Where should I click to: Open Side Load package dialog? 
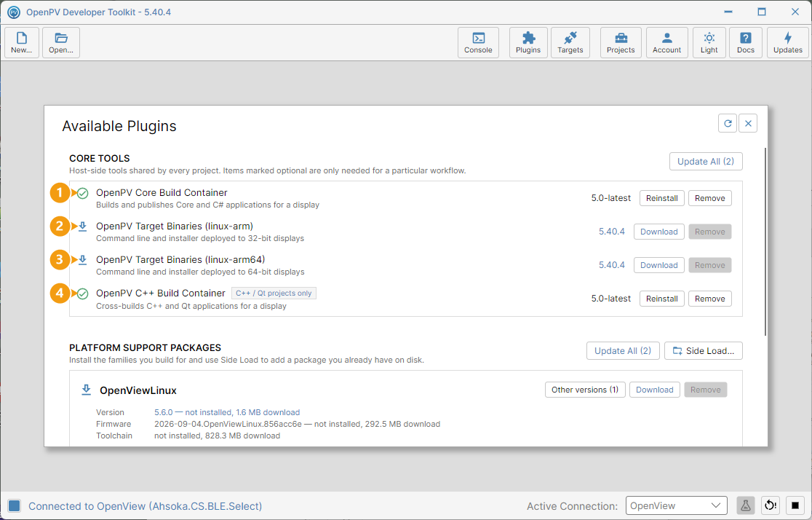click(x=704, y=351)
